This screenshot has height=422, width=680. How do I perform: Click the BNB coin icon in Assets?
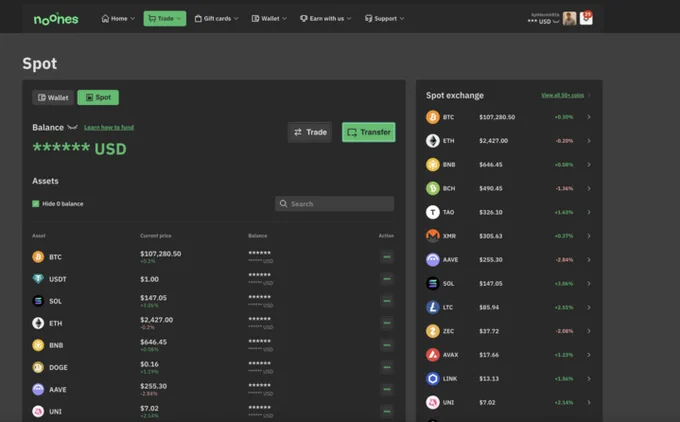click(x=38, y=345)
